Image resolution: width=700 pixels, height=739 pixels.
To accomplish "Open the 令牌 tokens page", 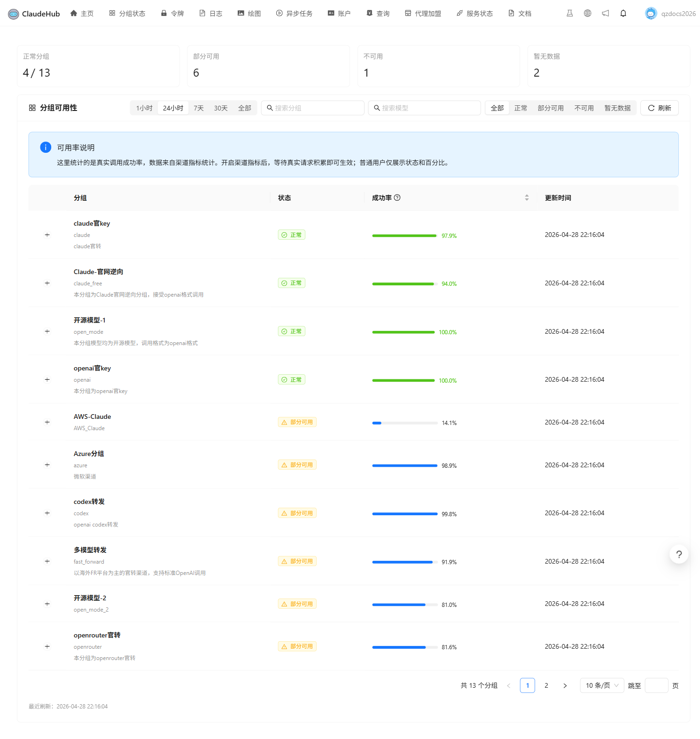I will [x=172, y=13].
